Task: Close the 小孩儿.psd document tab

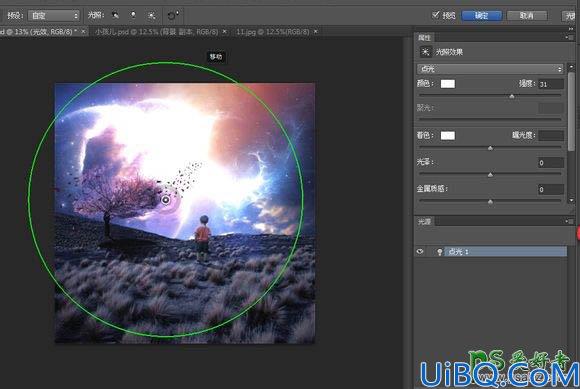Action: (225, 32)
